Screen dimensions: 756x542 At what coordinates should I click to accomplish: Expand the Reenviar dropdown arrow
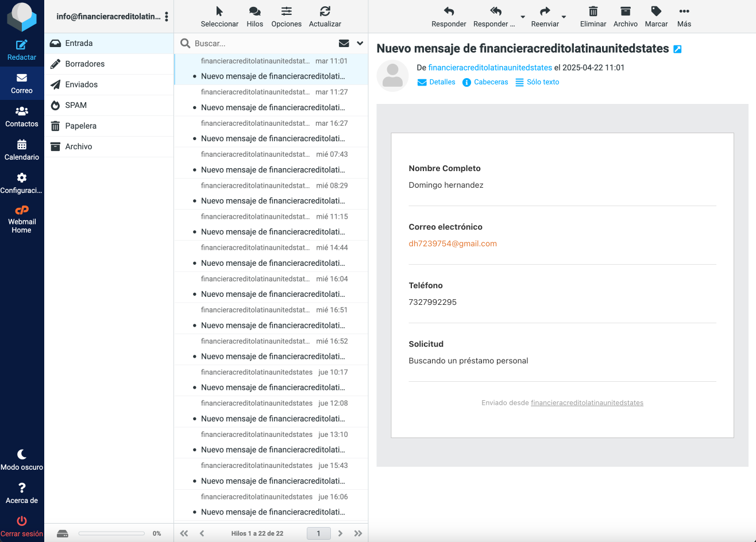pyautogui.click(x=564, y=17)
